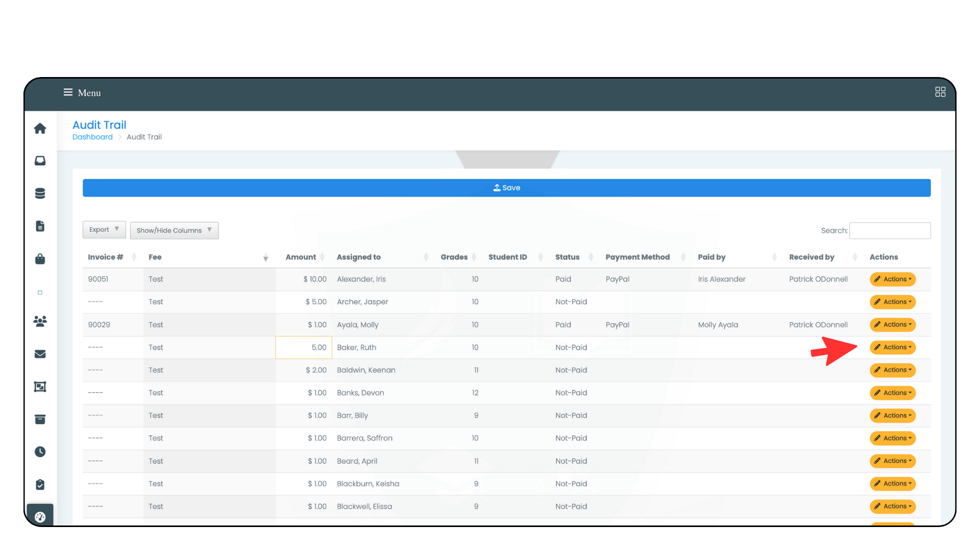Image resolution: width=980 pixels, height=551 pixels.
Task: Click the Iris Alexander Paid by cell
Action: click(722, 279)
